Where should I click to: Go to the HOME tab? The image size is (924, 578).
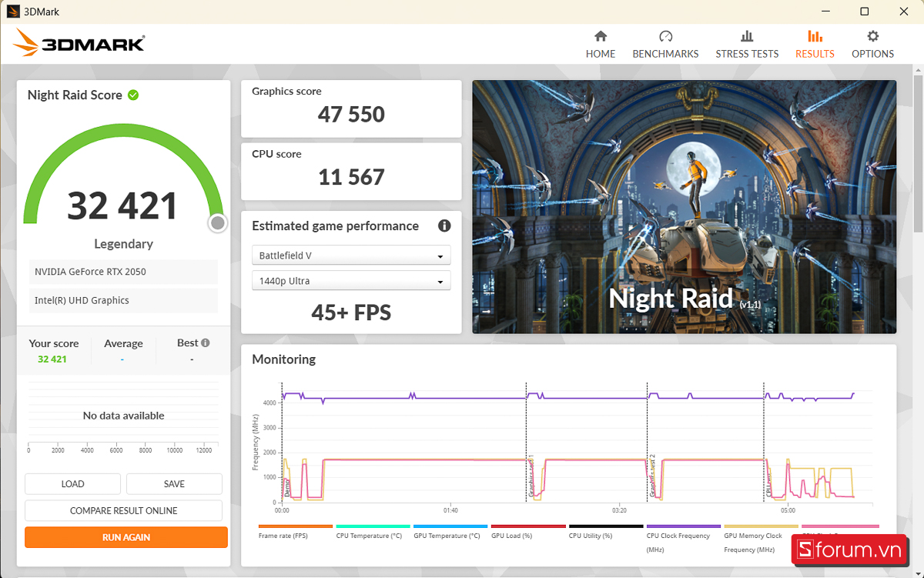pos(601,45)
